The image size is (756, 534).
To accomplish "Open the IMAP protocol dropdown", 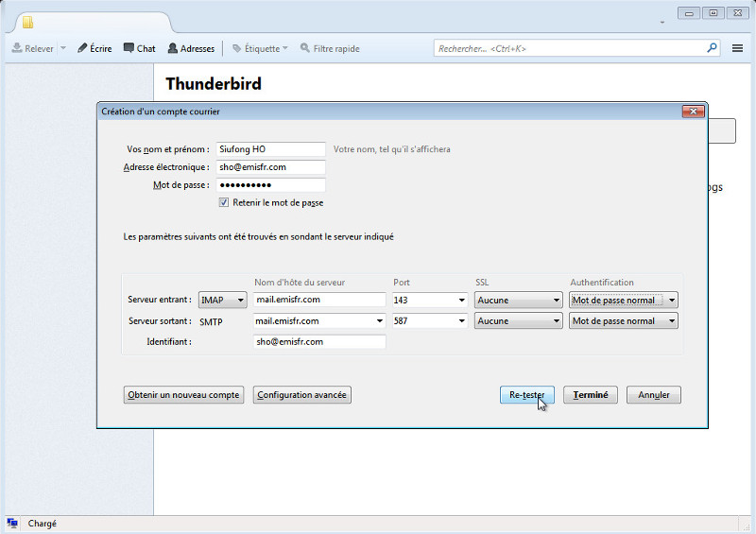I will (x=223, y=300).
